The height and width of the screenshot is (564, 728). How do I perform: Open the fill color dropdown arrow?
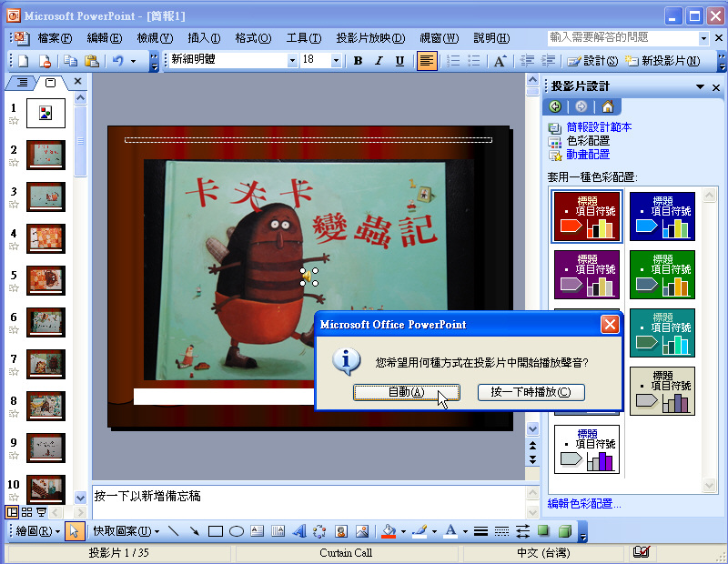click(403, 531)
